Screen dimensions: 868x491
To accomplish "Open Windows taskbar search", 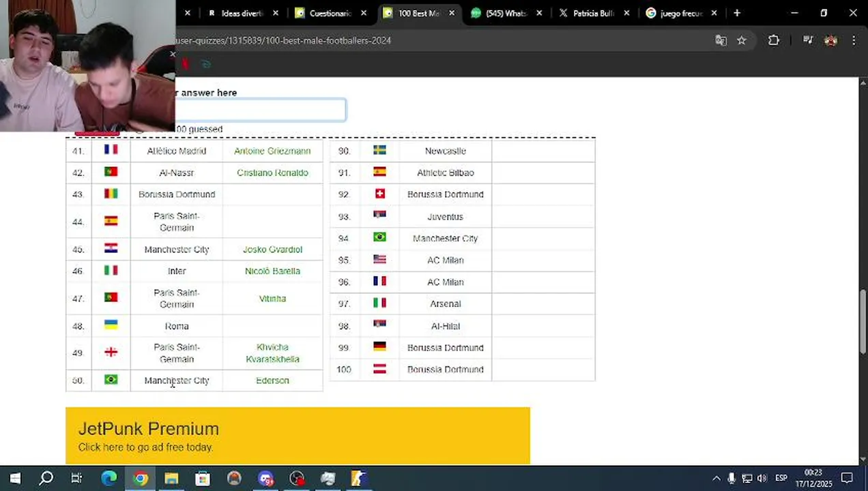I will [46, 478].
